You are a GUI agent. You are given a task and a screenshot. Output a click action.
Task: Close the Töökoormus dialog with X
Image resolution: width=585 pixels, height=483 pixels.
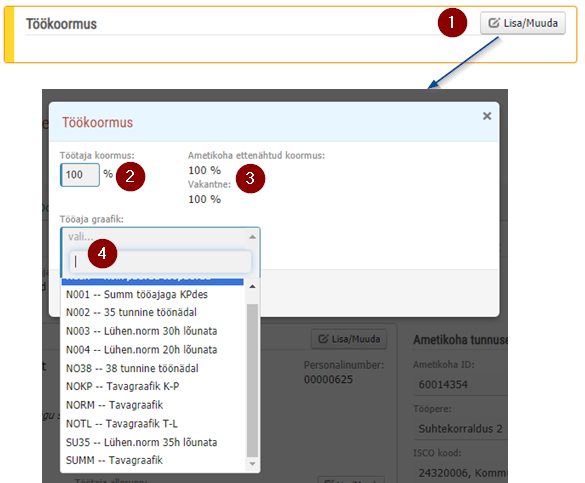click(x=487, y=116)
